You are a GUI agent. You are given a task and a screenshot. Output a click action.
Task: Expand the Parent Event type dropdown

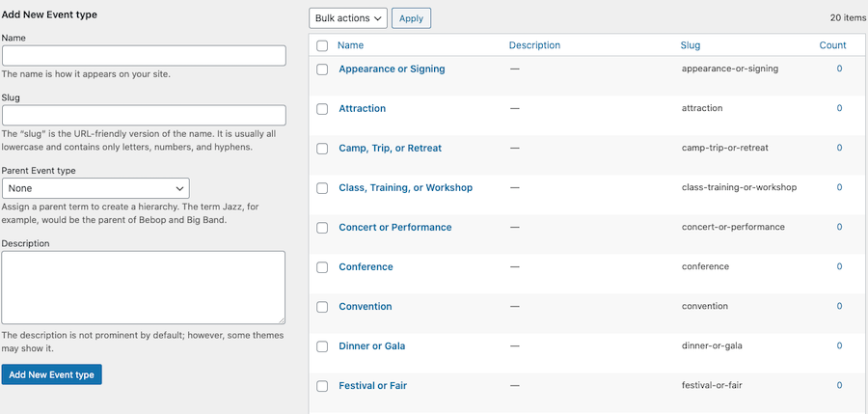point(95,188)
